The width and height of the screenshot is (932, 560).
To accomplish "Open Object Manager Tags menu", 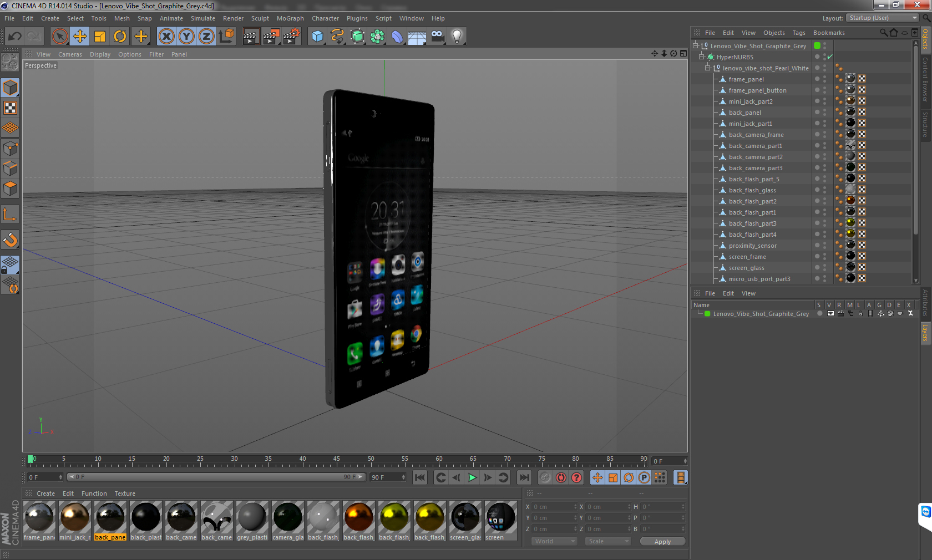I will click(x=799, y=33).
